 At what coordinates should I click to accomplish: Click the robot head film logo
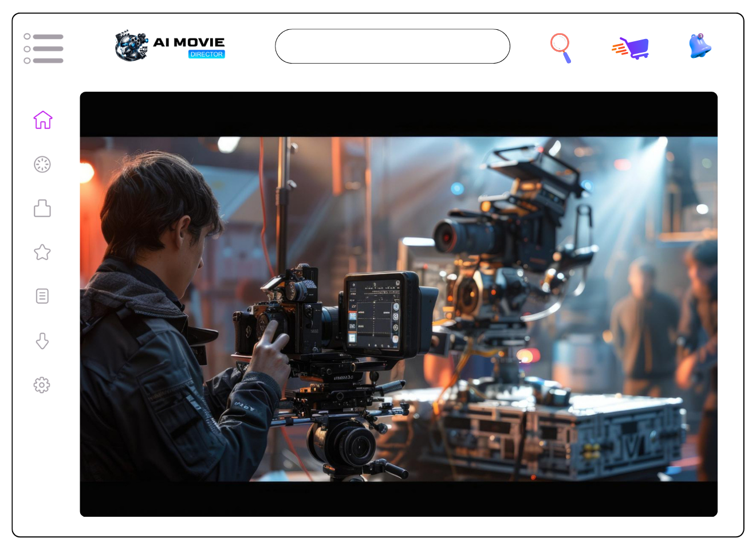[x=131, y=46]
